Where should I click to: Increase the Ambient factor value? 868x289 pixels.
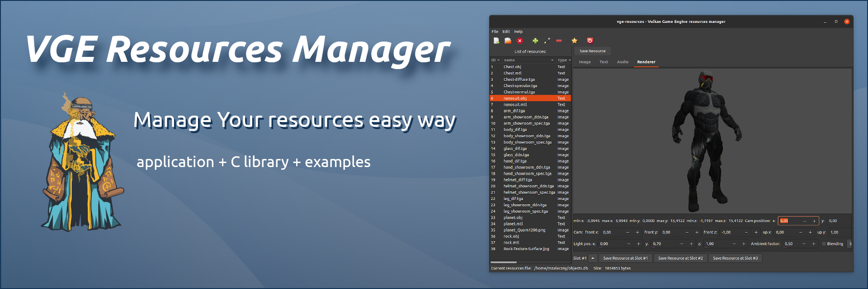pyautogui.click(x=813, y=244)
